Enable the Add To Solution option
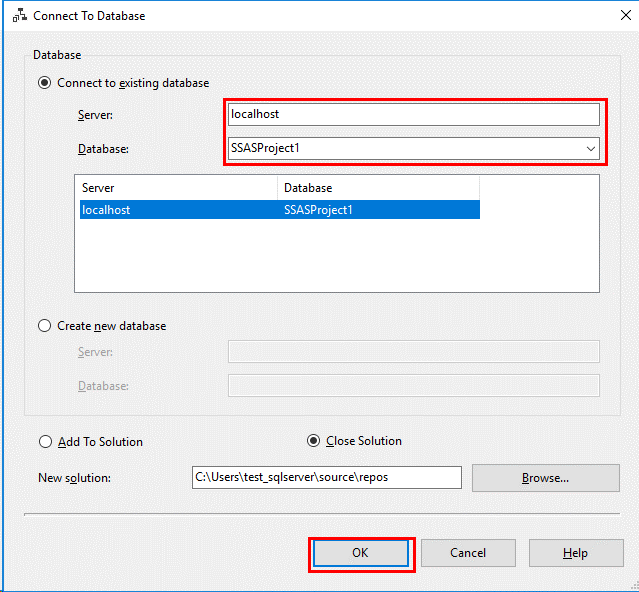The image size is (639, 592). click(45, 442)
